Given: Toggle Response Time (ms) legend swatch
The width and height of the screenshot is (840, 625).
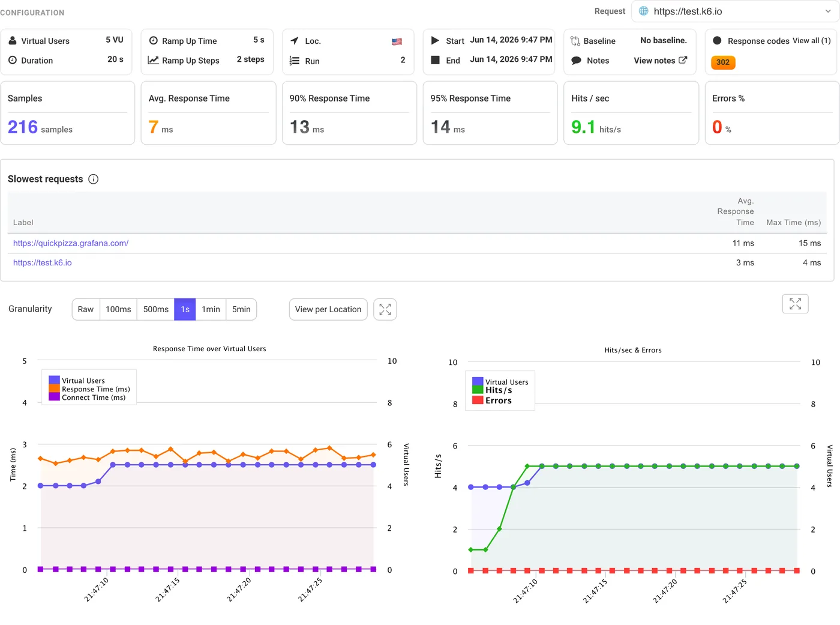Looking at the screenshot, I should [55, 389].
